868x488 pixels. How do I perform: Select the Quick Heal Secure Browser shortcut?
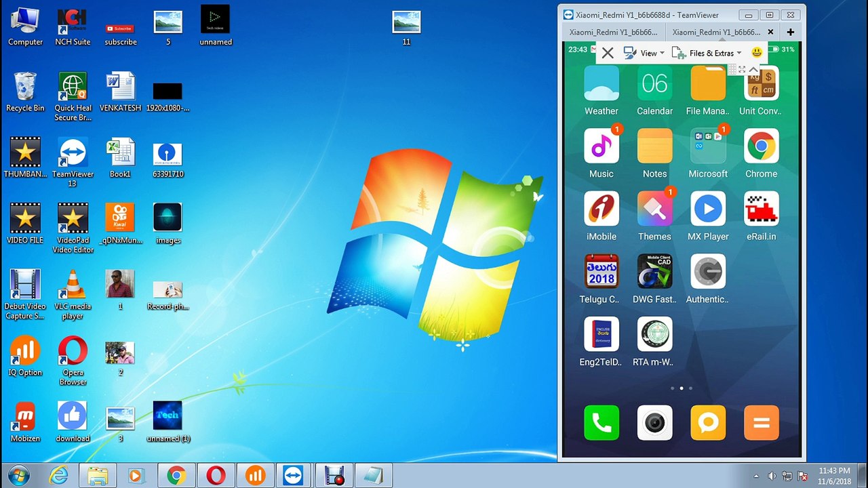(73, 97)
